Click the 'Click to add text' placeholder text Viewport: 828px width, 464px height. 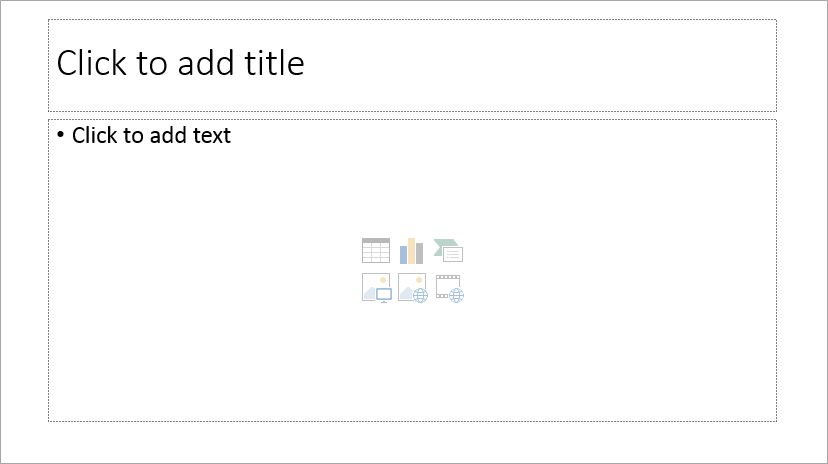(x=151, y=135)
